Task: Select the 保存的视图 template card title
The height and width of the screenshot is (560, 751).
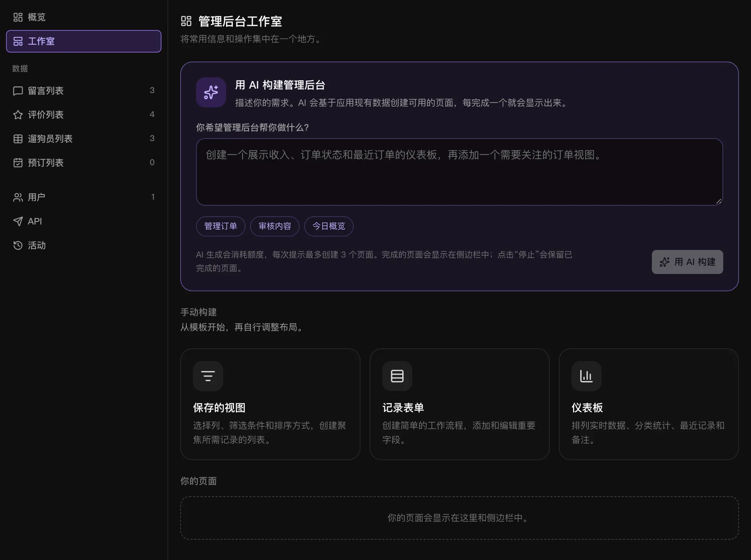Action: [x=219, y=408]
